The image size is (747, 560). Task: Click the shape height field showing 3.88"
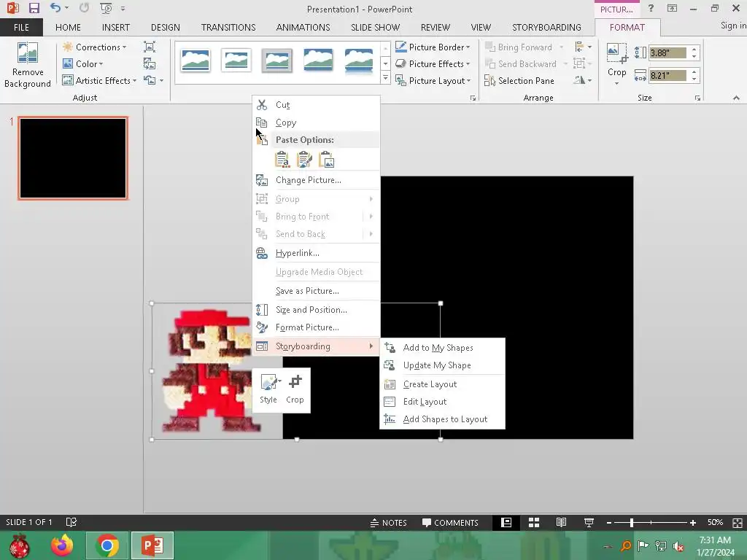tap(668, 52)
